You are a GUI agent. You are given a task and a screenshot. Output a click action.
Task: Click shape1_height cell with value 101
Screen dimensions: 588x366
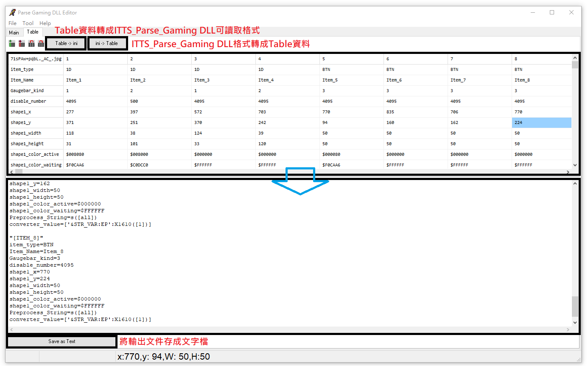tap(160, 144)
